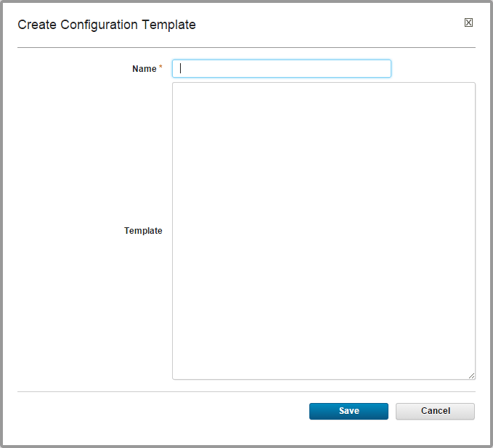Viewport: 493px width, 448px height.
Task: Click the Template text area resize handle
Action: coord(471,375)
